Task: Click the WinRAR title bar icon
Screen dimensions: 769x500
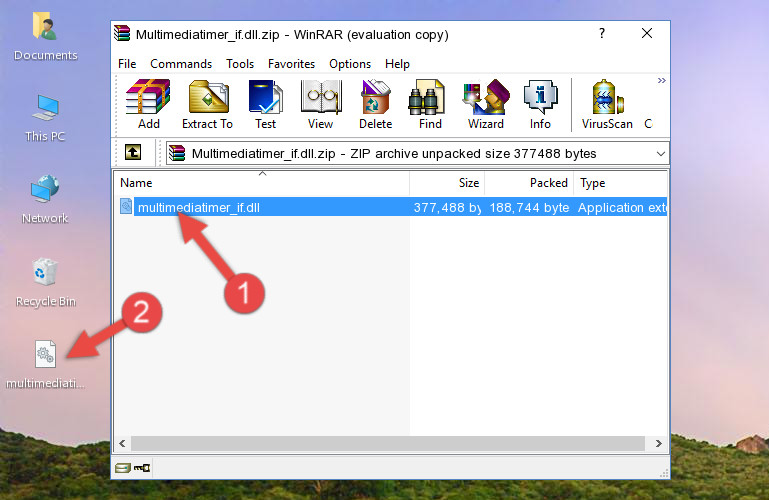Action: click(122, 33)
